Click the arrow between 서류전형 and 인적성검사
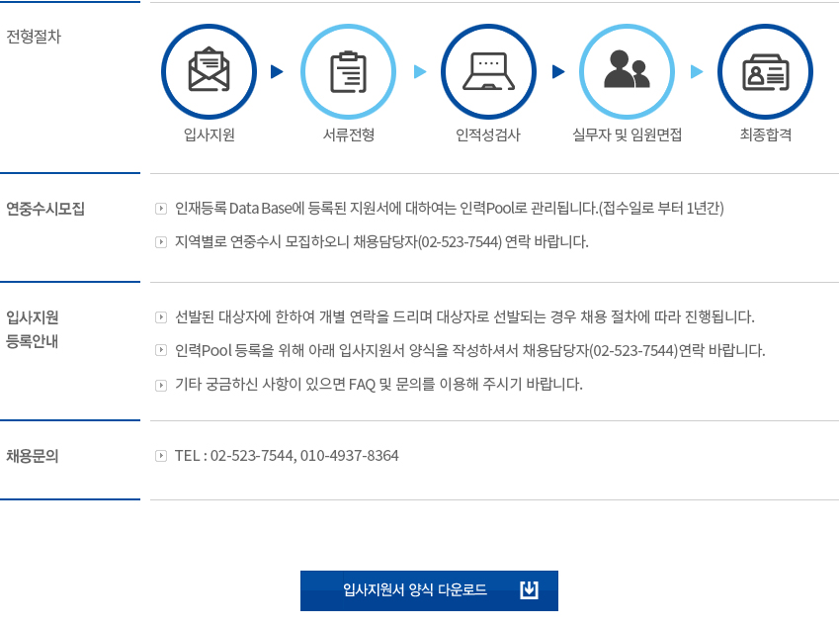Image resolution: width=840 pixels, height=626 pixels. pyautogui.click(x=420, y=71)
